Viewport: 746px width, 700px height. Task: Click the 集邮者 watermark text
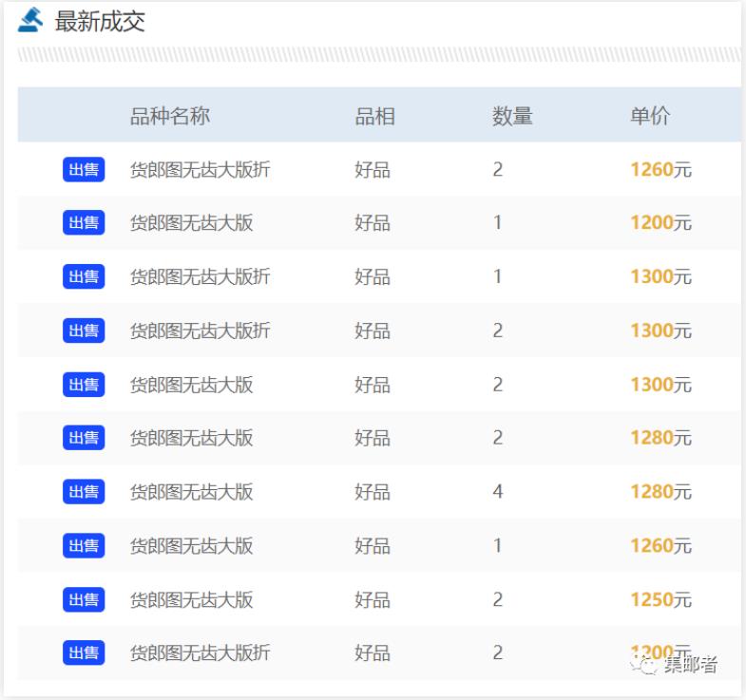pyautogui.click(x=690, y=664)
